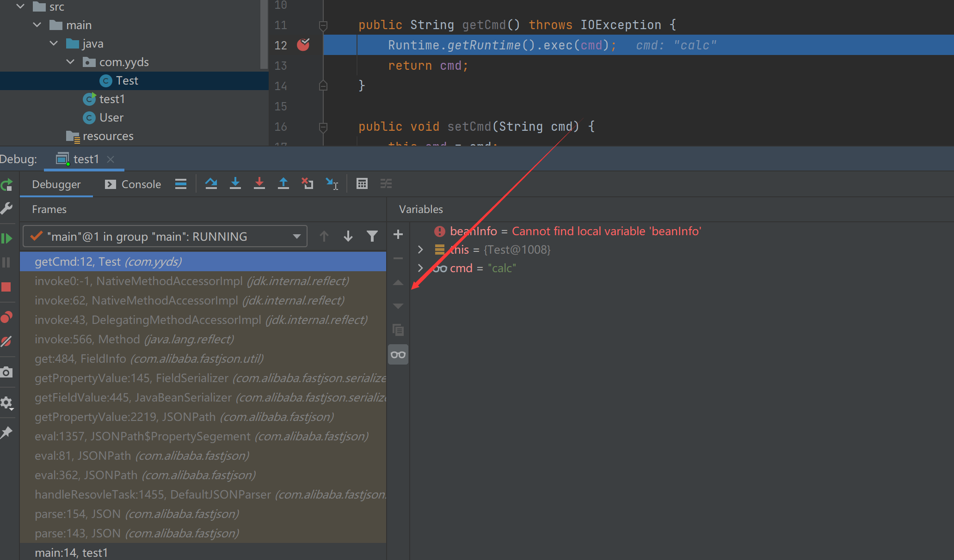Screen dimensions: 954x560
Task: Click the beanInfo watch error entry
Action: click(568, 231)
